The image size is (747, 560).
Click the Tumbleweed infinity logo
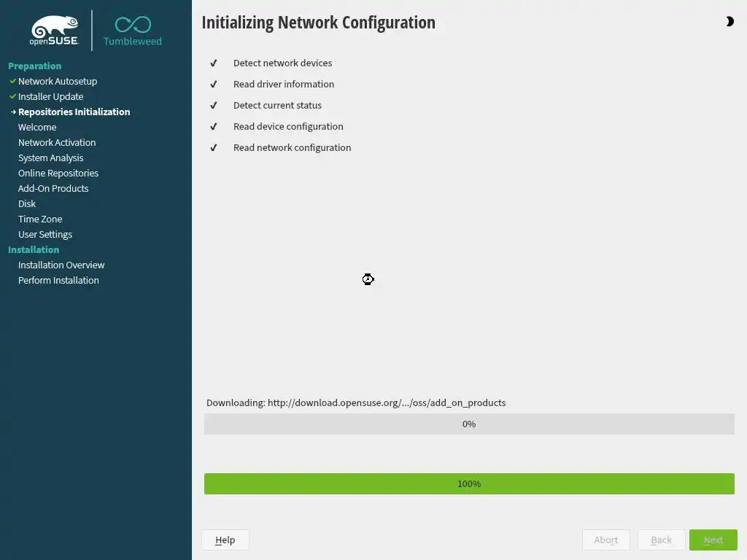point(133,24)
